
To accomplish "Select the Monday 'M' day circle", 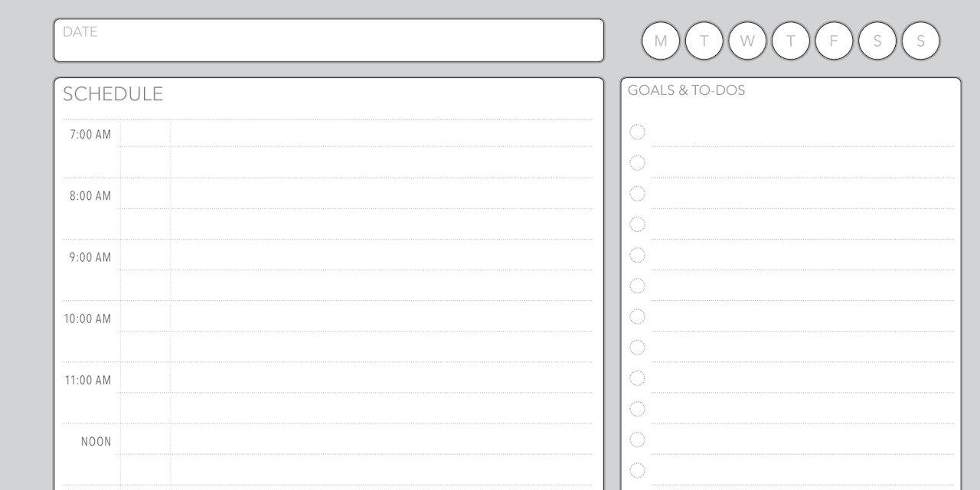I will [661, 41].
